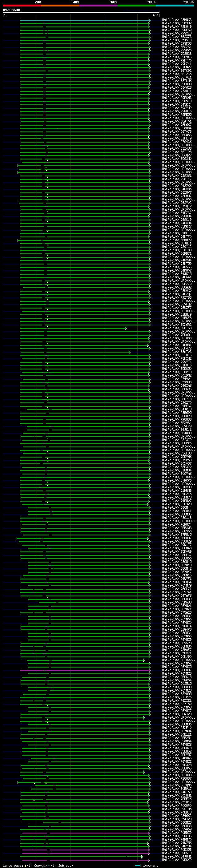Screen dimensions: 197x868
Task: Open label UniRef100_C8CM44
Action: click(177, 507)
